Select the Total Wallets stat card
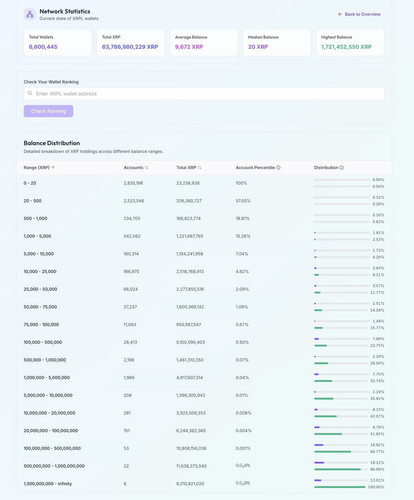 coord(57,42)
